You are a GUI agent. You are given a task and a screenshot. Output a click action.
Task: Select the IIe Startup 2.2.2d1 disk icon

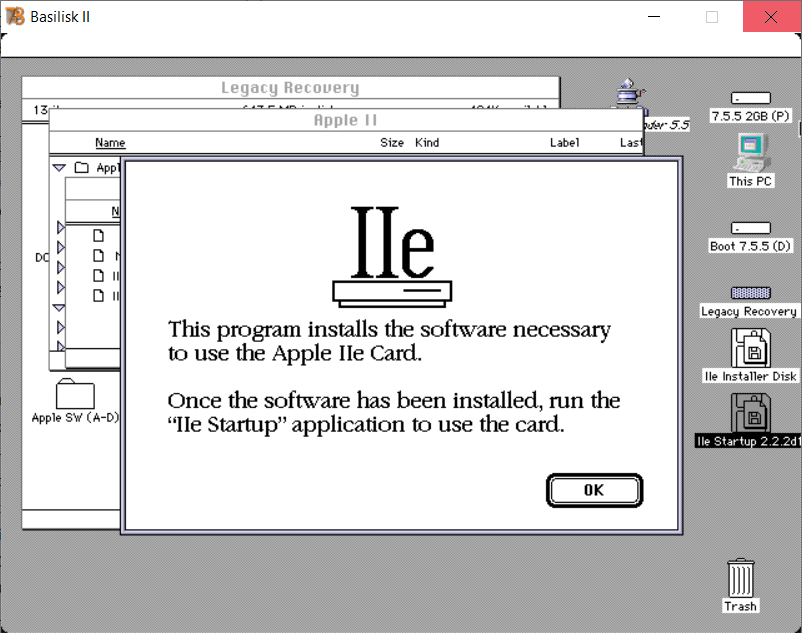coord(750,413)
